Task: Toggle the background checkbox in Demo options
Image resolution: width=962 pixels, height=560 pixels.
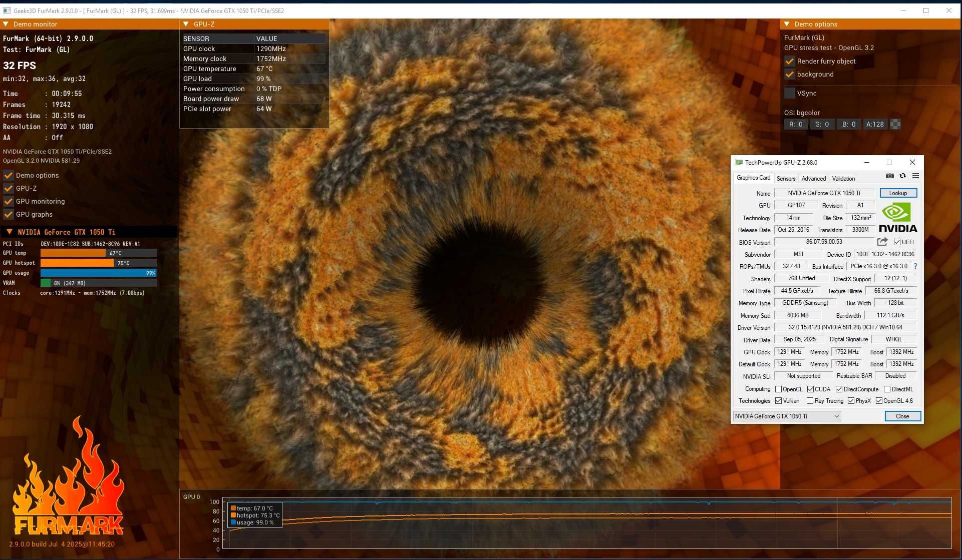Action: coord(790,74)
